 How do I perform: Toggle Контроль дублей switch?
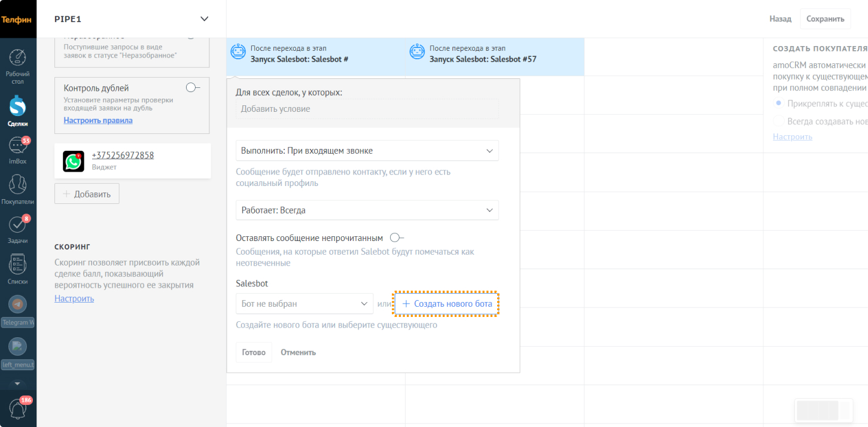(193, 88)
